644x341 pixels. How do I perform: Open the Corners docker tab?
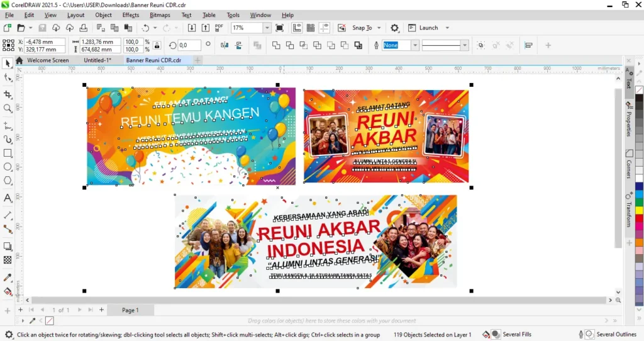(629, 164)
